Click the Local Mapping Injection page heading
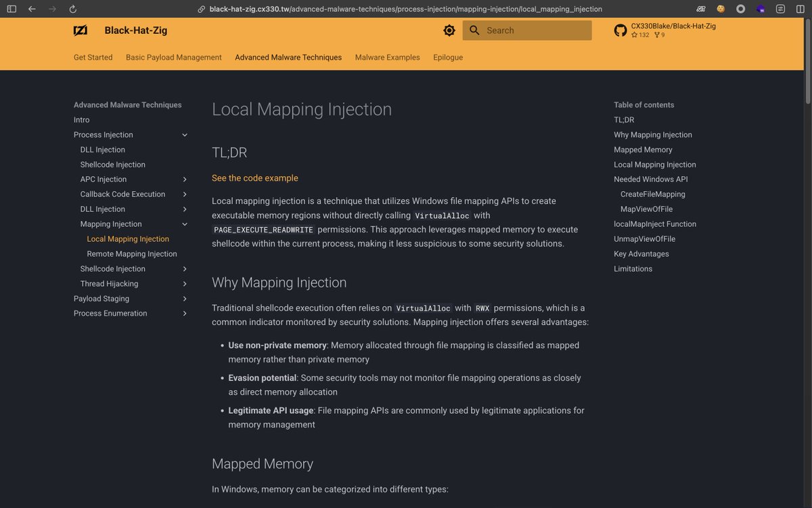Viewport: 812px width, 508px height. [302, 110]
